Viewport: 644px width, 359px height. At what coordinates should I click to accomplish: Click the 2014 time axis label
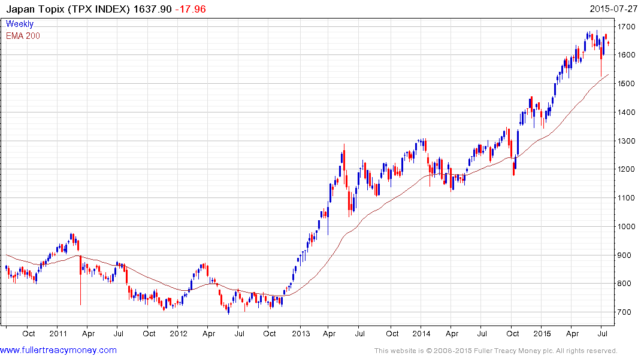pos(421,333)
